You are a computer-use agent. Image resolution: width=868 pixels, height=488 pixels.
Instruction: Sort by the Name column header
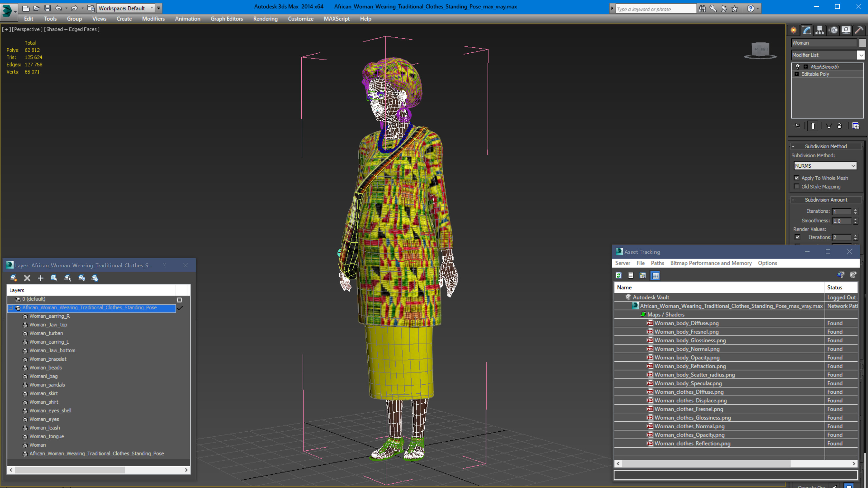pos(719,288)
